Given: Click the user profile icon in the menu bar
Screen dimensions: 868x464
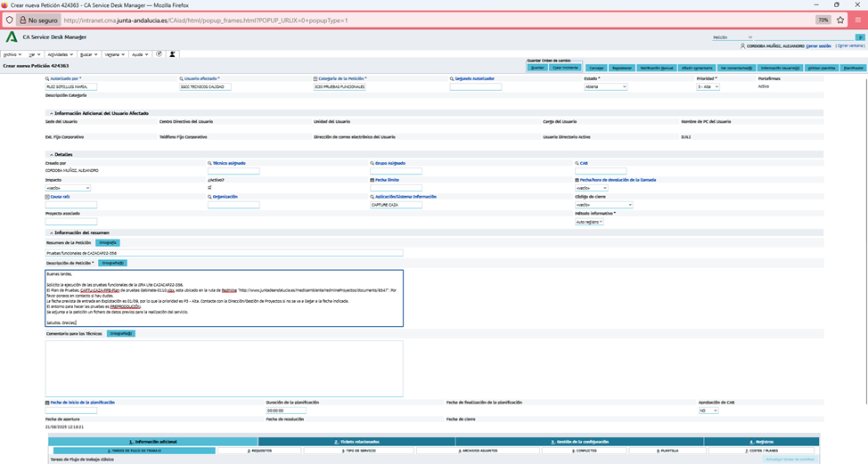Looking at the screenshot, I should click(173, 54).
